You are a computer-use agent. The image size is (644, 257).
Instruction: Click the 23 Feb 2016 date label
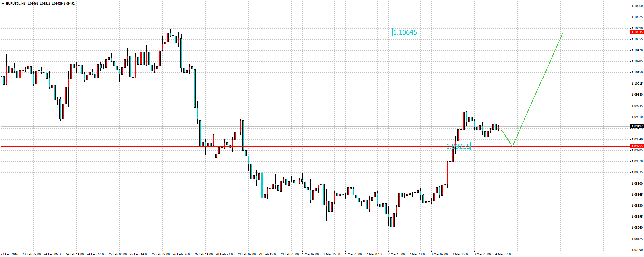click(x=10, y=254)
